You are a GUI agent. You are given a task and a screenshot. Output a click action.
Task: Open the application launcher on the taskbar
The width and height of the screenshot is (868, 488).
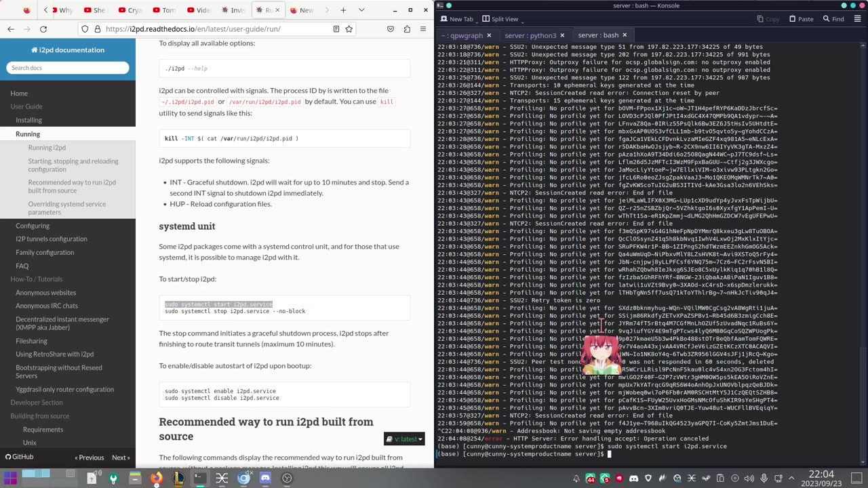pyautogui.click(x=10, y=479)
